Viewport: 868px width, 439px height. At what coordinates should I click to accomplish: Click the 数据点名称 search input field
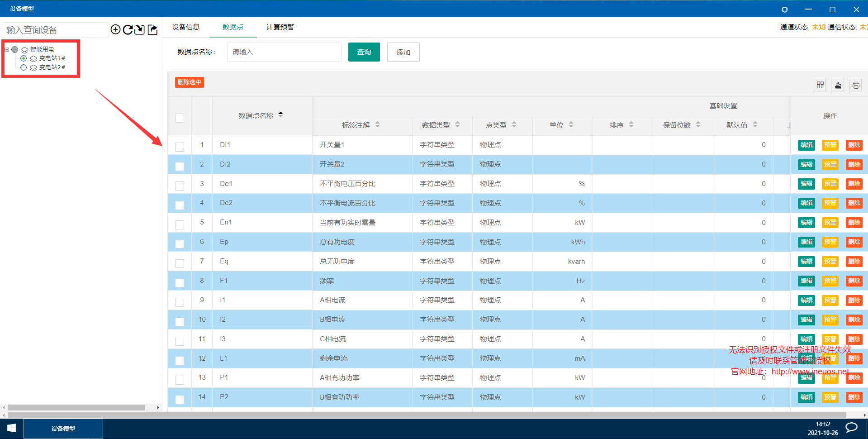click(x=284, y=52)
